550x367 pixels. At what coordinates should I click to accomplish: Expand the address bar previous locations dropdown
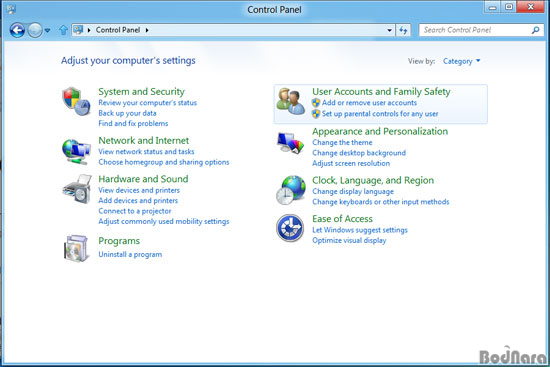click(389, 31)
